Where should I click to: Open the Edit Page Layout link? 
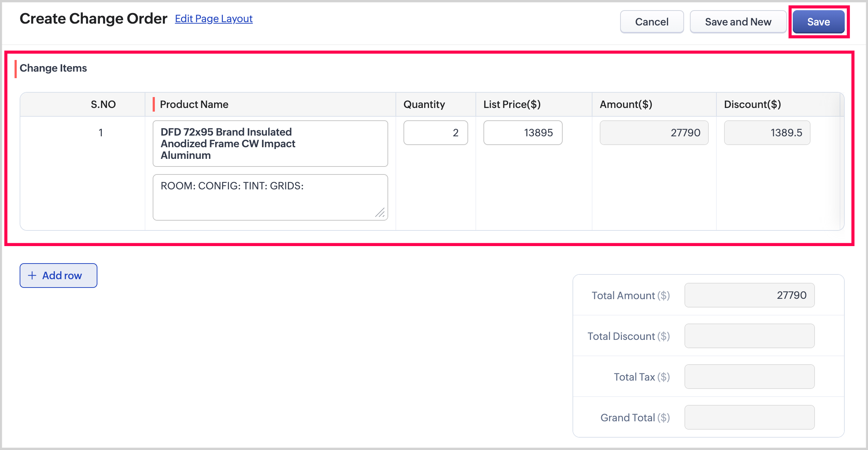click(x=213, y=19)
